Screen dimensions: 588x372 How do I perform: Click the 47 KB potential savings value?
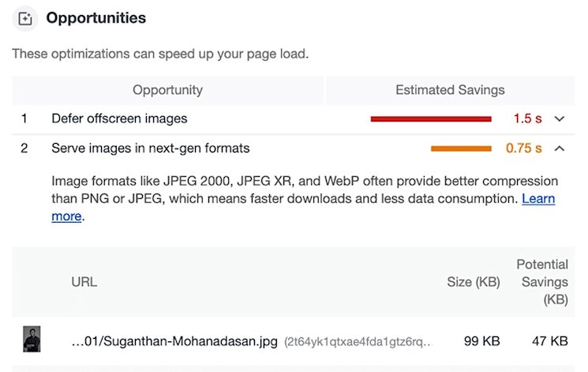click(x=549, y=342)
